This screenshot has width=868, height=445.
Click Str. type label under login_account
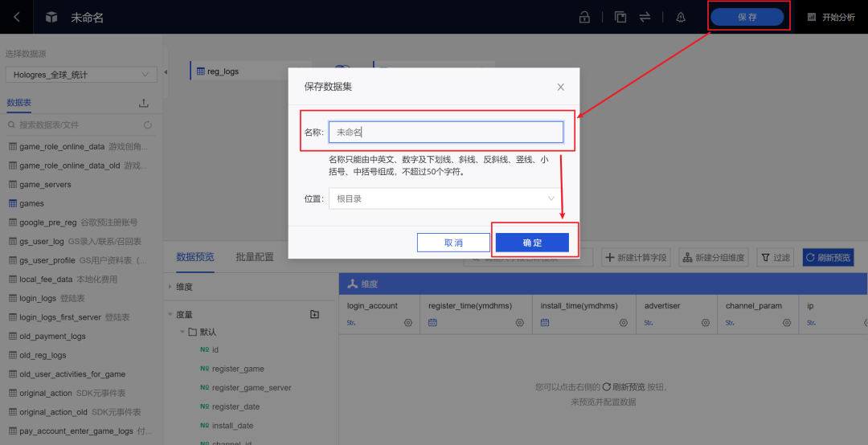pyautogui.click(x=351, y=323)
